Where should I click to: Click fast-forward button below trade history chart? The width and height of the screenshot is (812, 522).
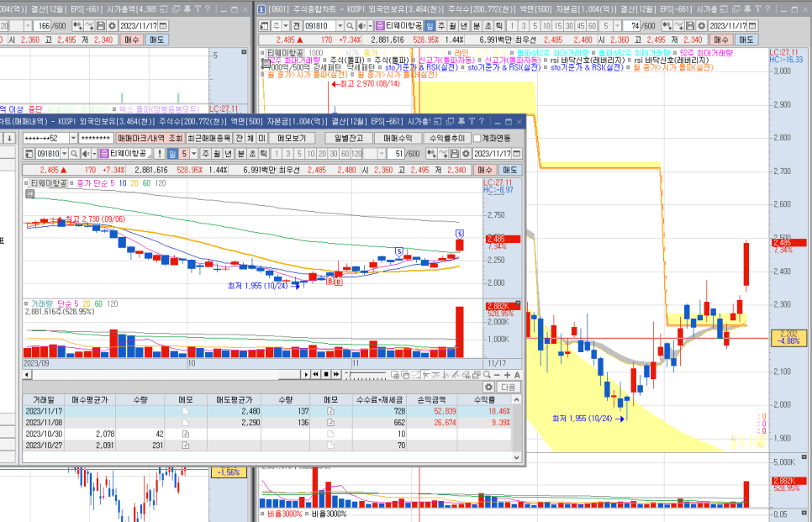coord(336,374)
